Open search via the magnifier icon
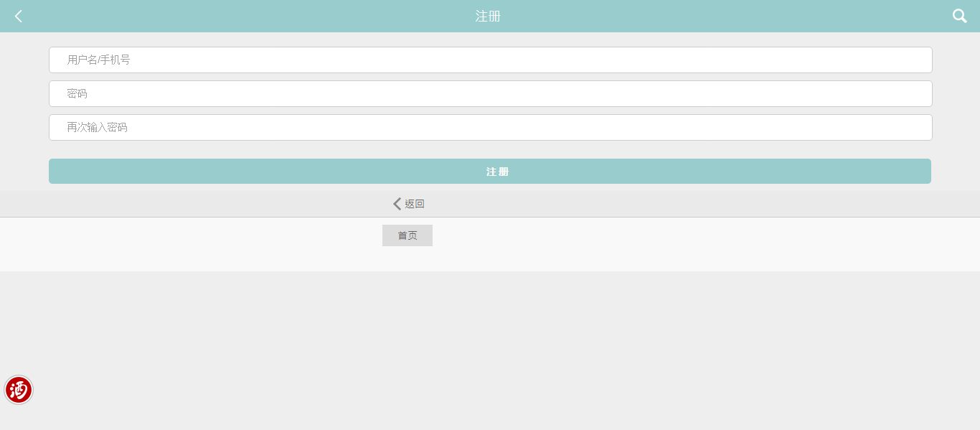980x430 pixels. [x=959, y=16]
